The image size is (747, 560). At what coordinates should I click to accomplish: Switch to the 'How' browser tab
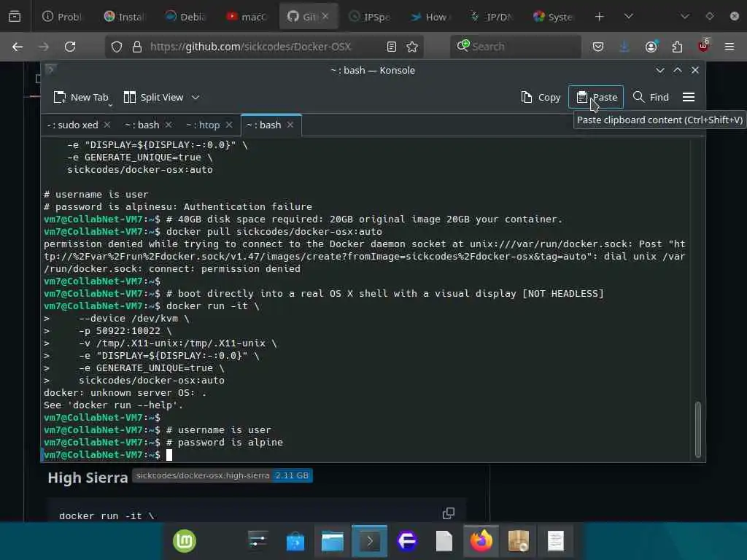pos(430,17)
